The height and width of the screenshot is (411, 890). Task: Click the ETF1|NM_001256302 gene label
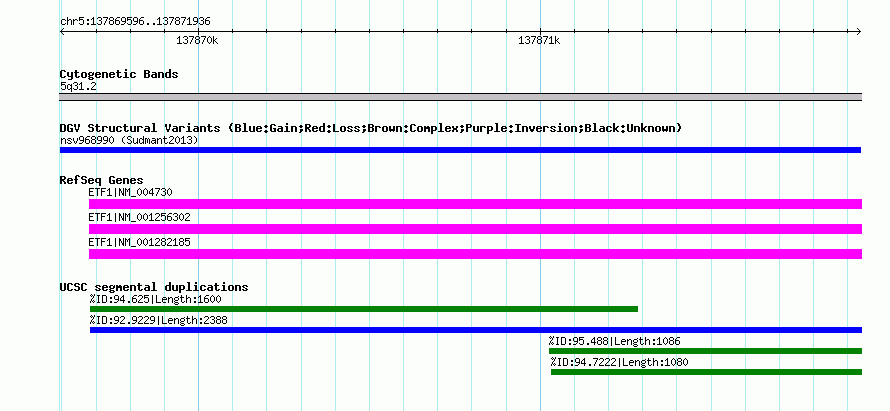click(x=139, y=217)
